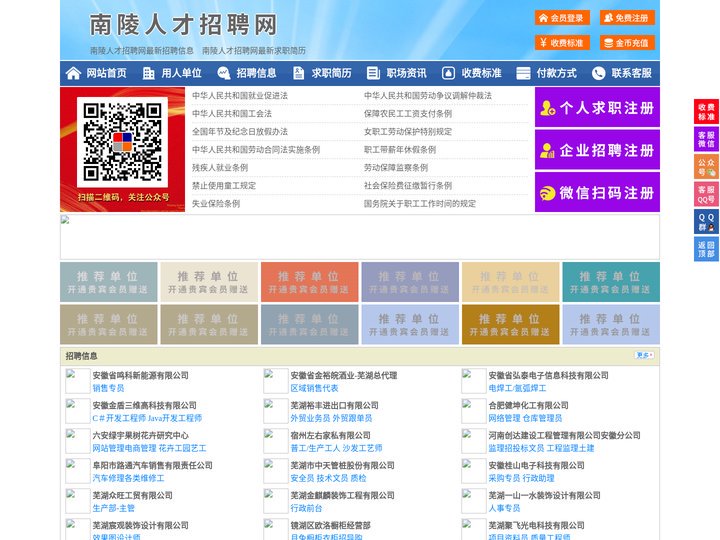Click the orange 收费标准 header button

(x=562, y=43)
